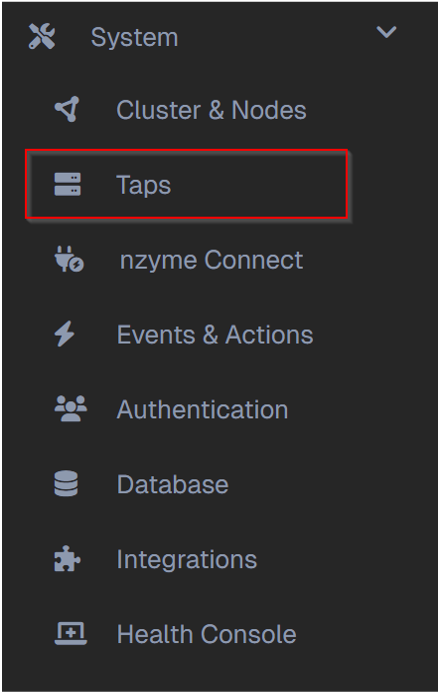Click the Authentication users group icon
Viewport: 440px width, 693px height.
pos(71,409)
